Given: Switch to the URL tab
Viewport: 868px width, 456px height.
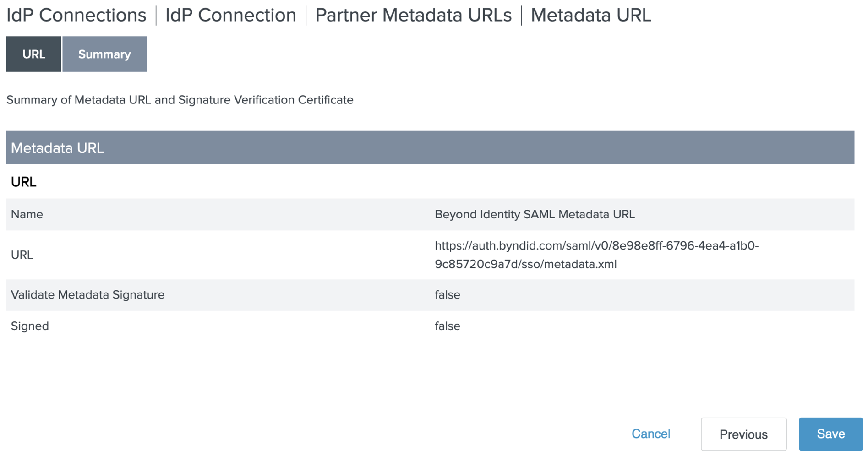Looking at the screenshot, I should point(33,54).
